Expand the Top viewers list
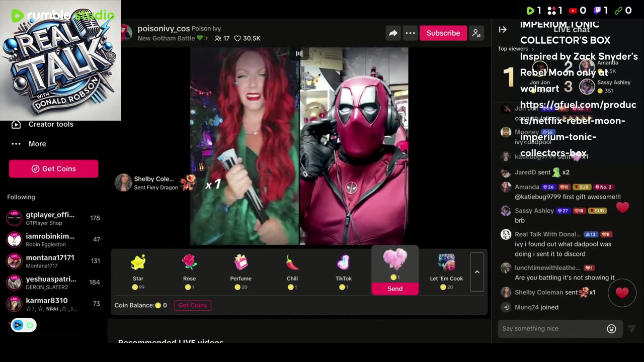Screen dimensions: 644x362 point(516,49)
